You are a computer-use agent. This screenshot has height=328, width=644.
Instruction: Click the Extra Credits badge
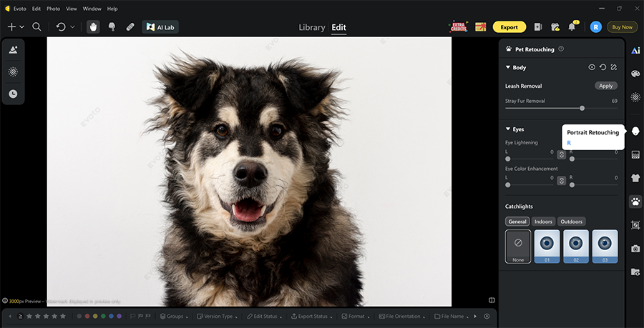click(459, 26)
